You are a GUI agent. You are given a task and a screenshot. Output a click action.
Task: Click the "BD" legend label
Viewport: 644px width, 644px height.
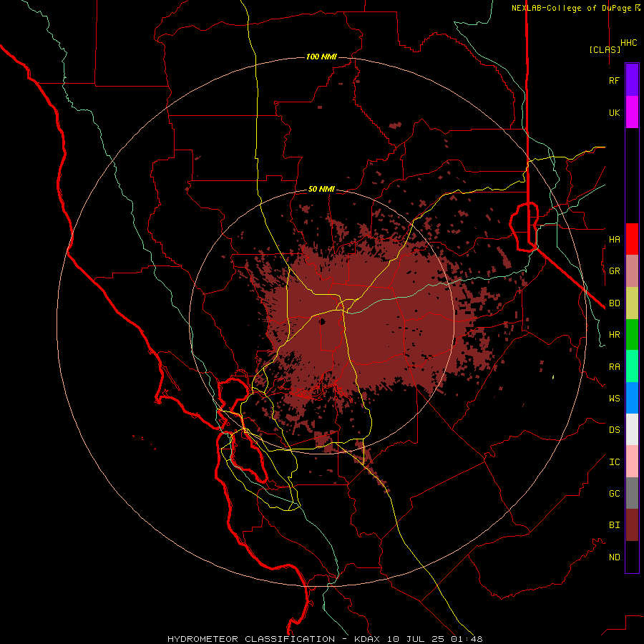(x=614, y=303)
